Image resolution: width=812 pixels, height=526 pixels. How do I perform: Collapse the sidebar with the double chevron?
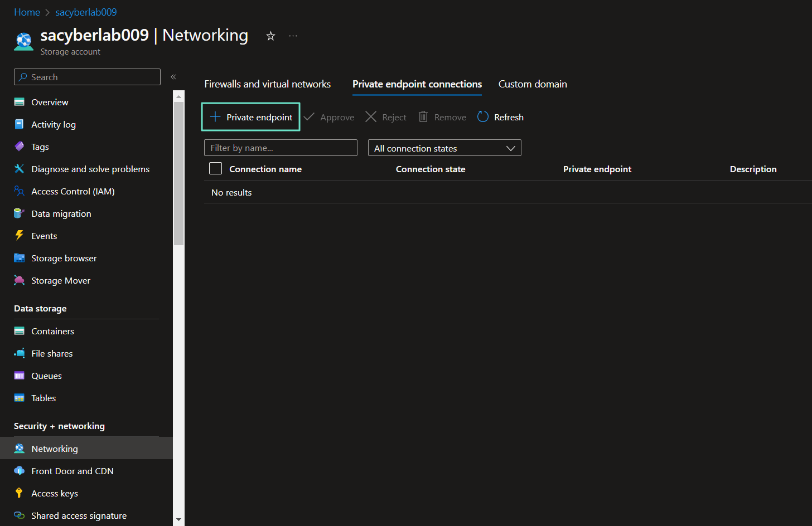coord(173,77)
